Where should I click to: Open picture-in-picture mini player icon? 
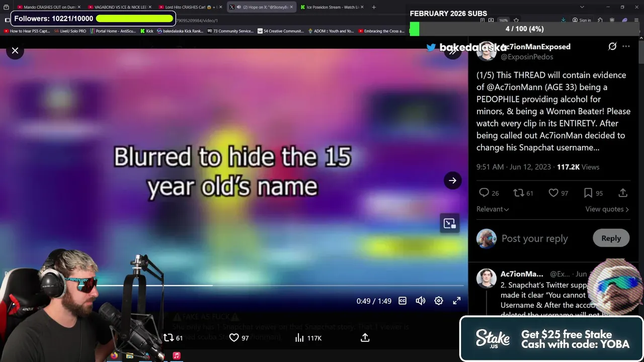click(x=449, y=224)
